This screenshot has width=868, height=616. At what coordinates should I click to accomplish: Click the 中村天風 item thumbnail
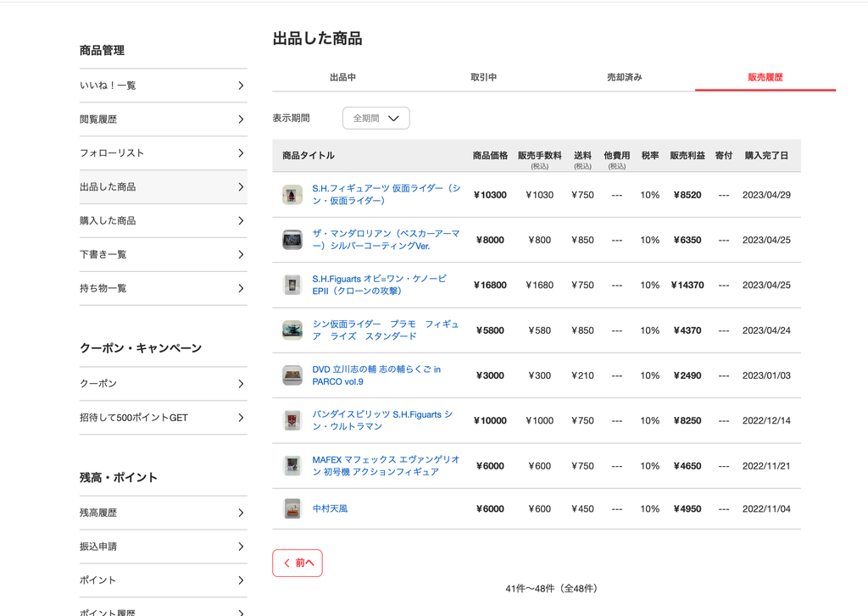click(292, 508)
